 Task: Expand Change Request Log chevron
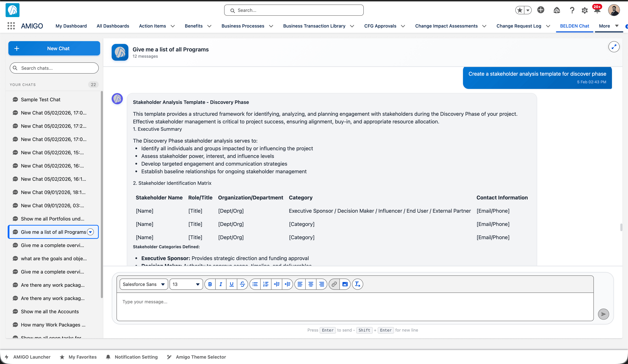pos(548,26)
